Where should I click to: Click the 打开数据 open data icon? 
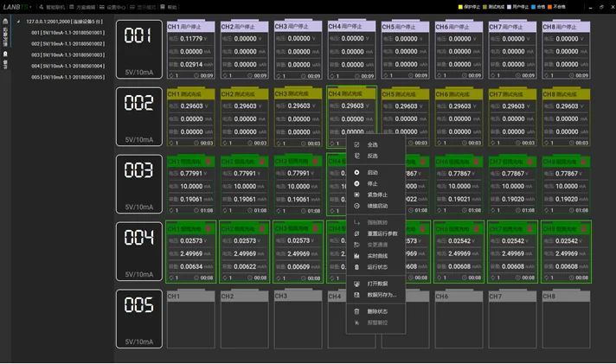356,284
